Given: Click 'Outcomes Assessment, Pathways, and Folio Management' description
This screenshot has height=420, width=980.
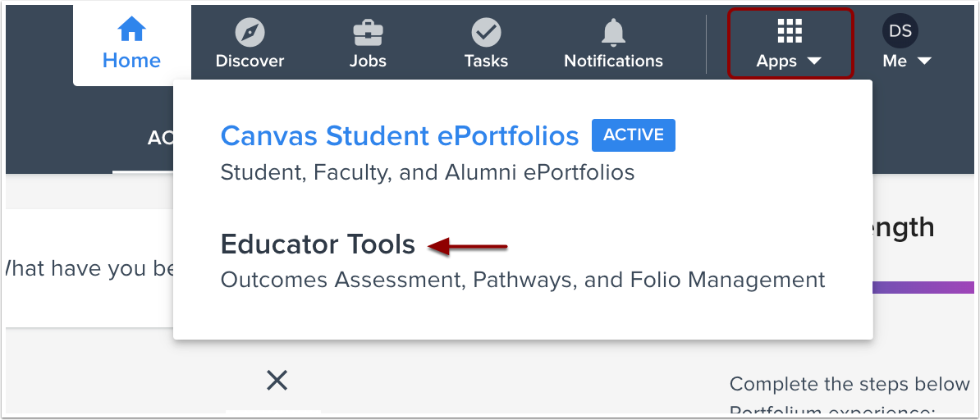Looking at the screenshot, I should click(523, 280).
